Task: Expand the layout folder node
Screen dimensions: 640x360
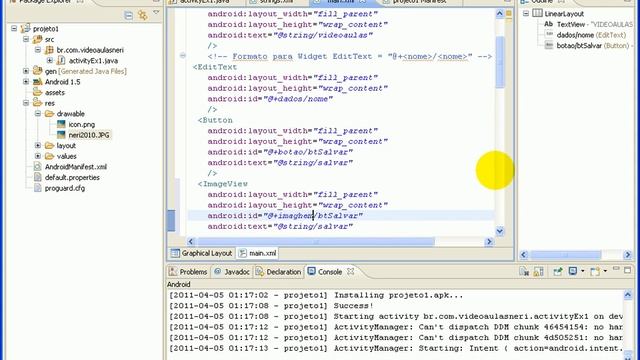Action: 38,145
